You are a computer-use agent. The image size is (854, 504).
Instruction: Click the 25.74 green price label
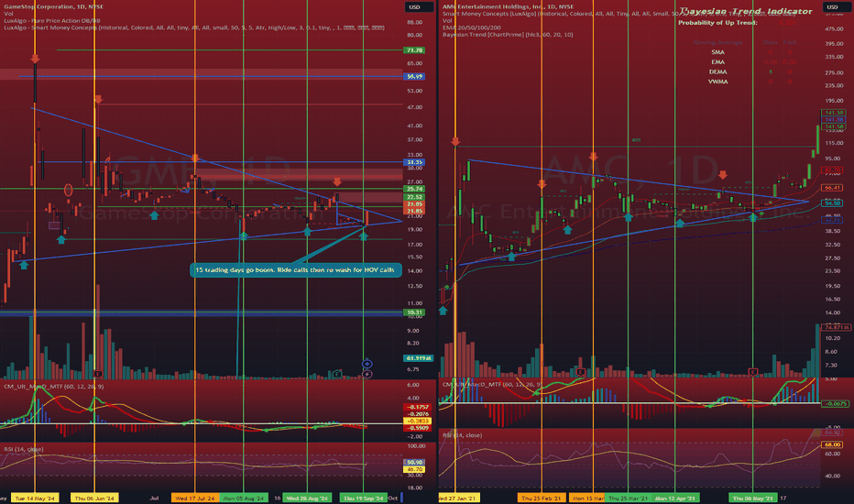414,189
